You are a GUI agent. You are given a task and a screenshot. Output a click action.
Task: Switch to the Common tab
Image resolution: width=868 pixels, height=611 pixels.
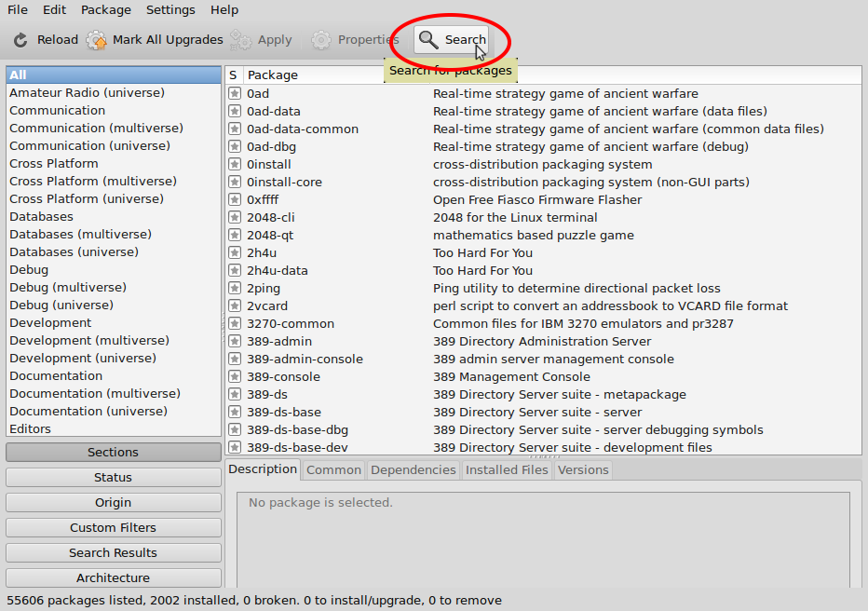(x=333, y=469)
